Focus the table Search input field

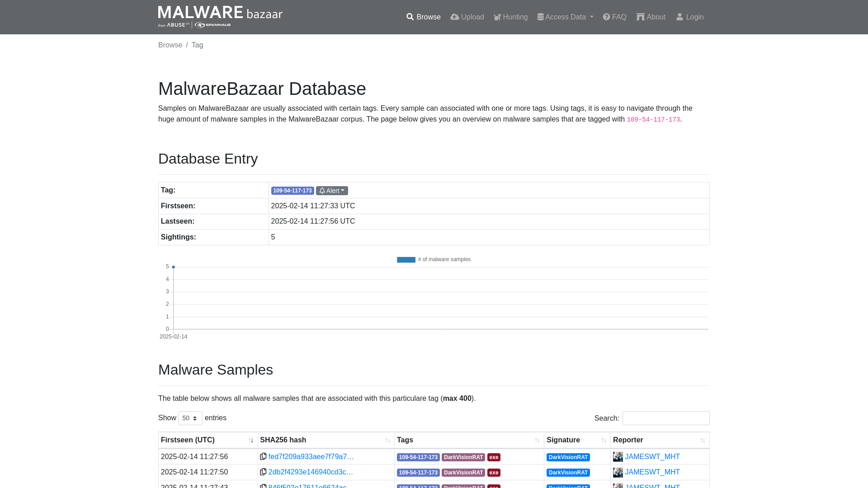[x=666, y=418]
